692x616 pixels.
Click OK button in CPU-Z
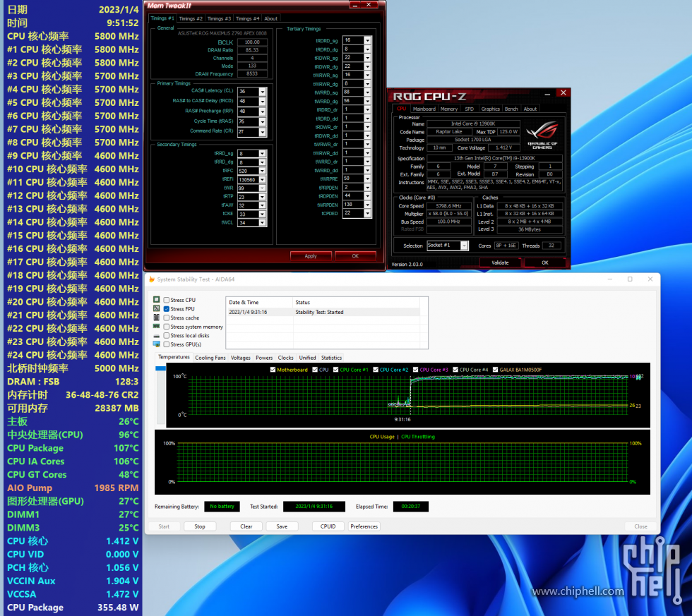pyautogui.click(x=545, y=262)
